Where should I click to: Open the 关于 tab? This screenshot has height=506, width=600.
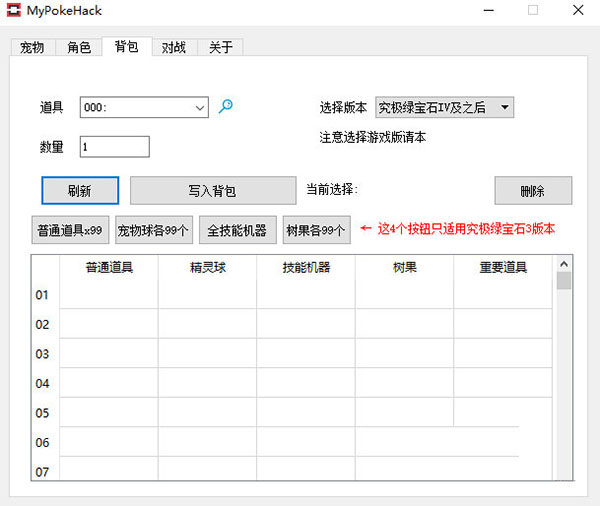point(221,47)
